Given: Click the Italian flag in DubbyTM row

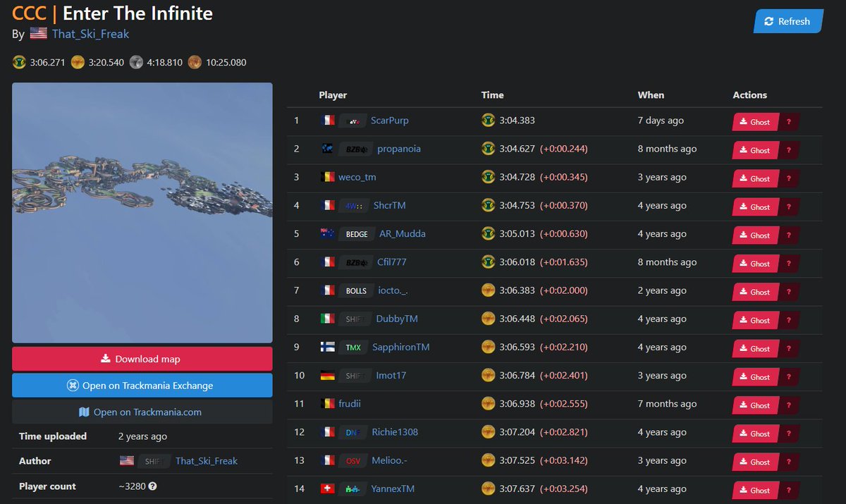Looking at the screenshot, I should (327, 319).
